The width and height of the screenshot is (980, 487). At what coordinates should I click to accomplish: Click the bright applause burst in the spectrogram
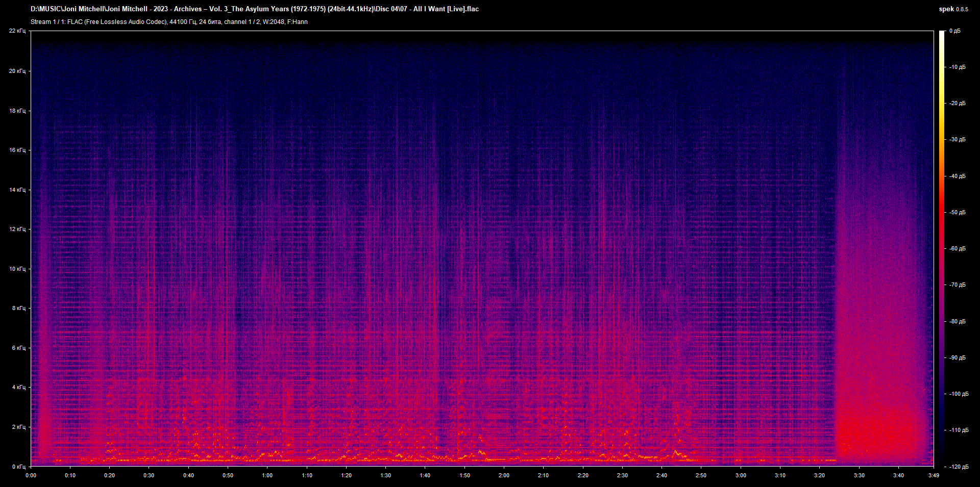click(x=878, y=428)
